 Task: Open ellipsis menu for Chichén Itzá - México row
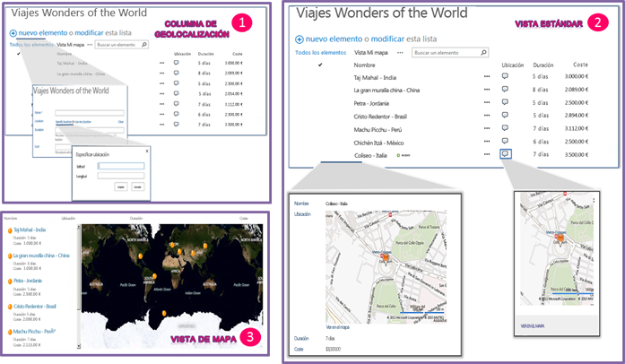(487, 142)
